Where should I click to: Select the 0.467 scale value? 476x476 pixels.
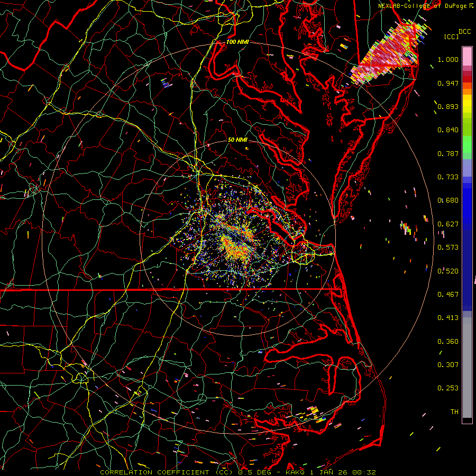pos(448,295)
